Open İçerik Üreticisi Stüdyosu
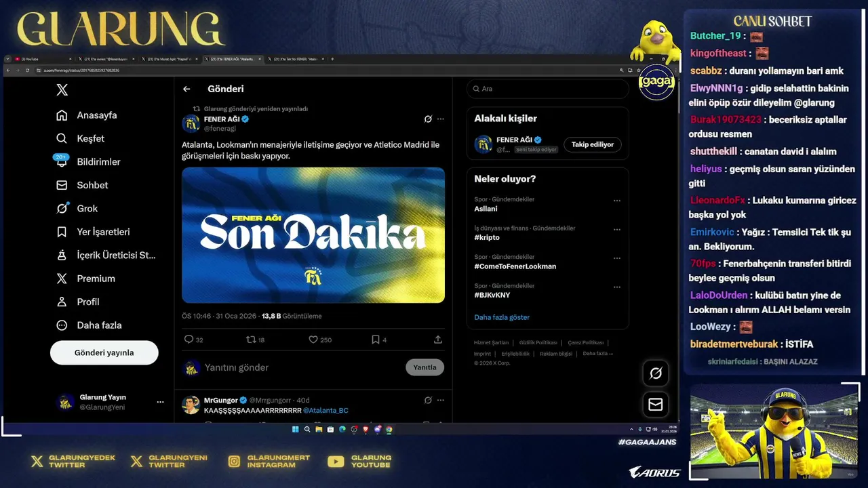 pos(106,255)
